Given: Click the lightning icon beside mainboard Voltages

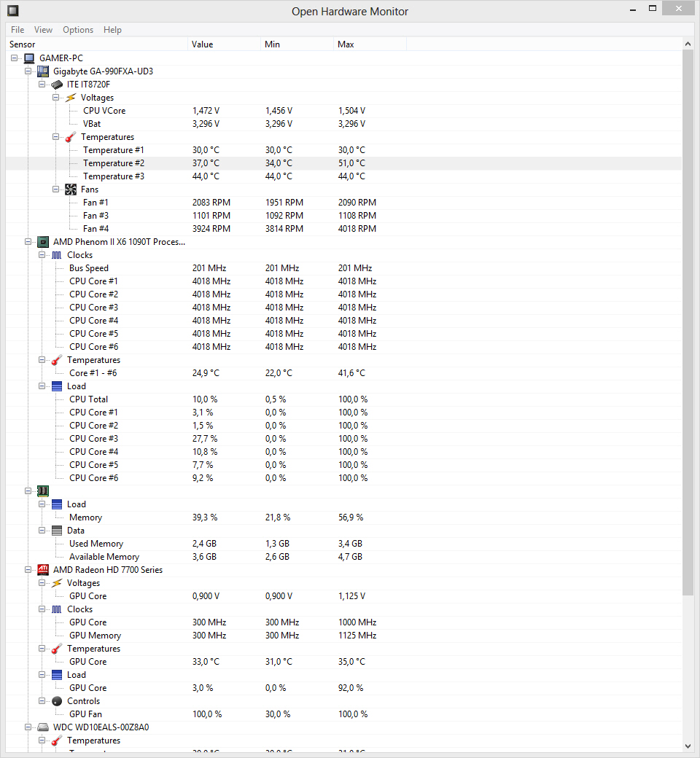Looking at the screenshot, I should click(71, 98).
